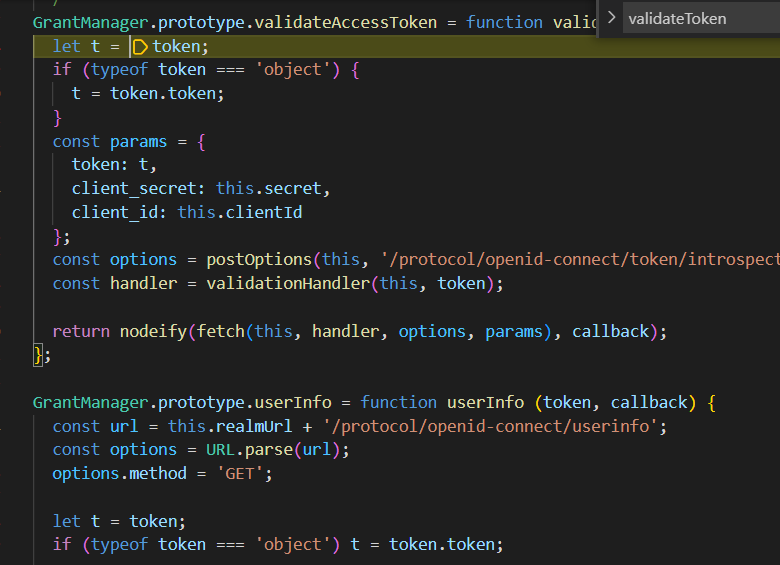The width and height of the screenshot is (780, 565).
Task: Focus the find input containing validateToken
Action: coord(701,19)
